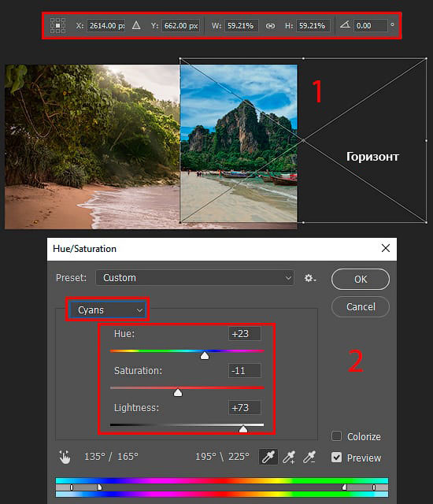Open the Preset dropdown showing Custom

(194, 278)
